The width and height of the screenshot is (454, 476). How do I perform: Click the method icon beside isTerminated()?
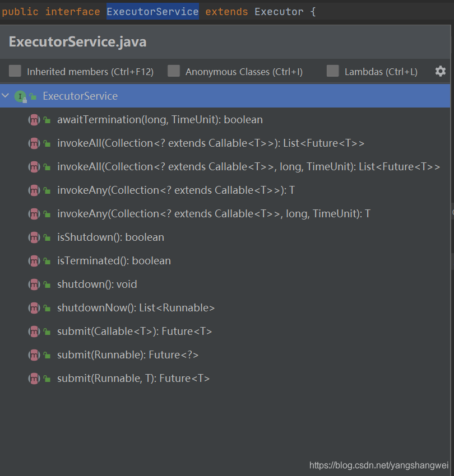pos(34,261)
